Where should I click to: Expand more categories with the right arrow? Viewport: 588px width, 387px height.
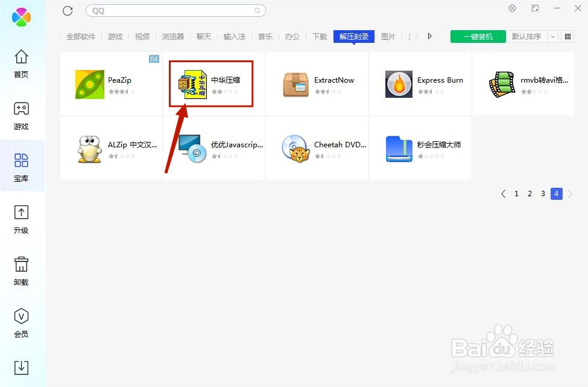429,36
